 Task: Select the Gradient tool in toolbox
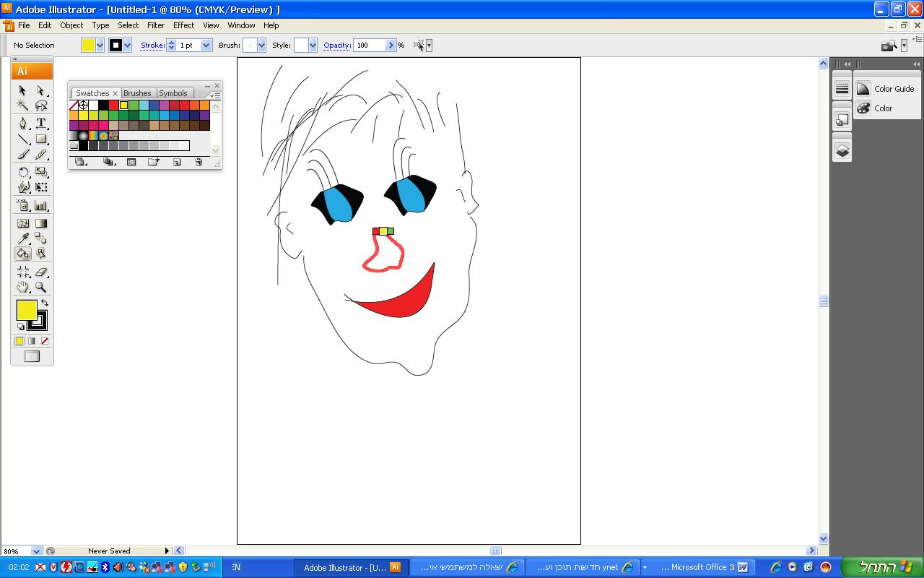(41, 223)
